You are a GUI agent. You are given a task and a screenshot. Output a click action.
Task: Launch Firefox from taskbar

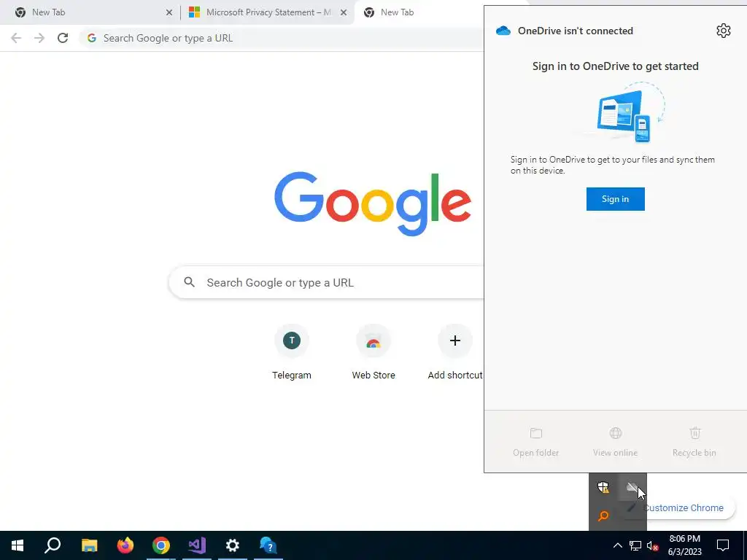125,545
